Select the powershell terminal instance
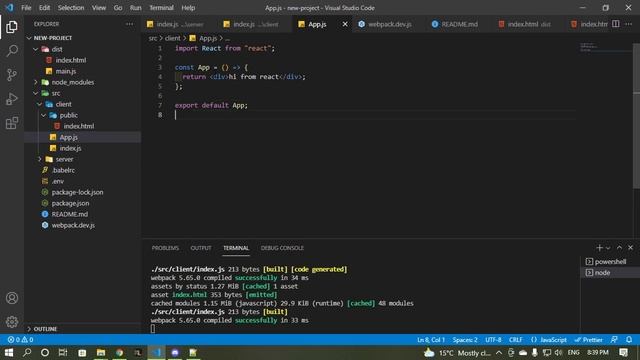Viewport: 640px width, 360px height. tap(610, 262)
